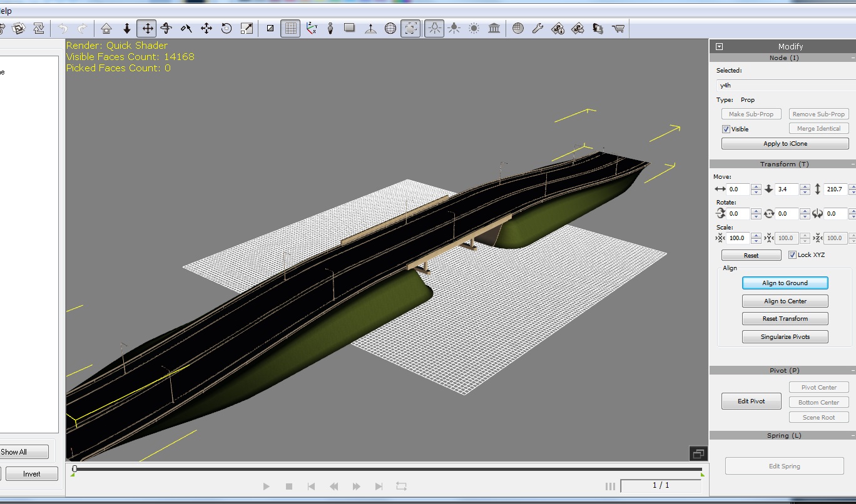Click the Reset button under Scale
This screenshot has width=856, height=504.
[751, 255]
